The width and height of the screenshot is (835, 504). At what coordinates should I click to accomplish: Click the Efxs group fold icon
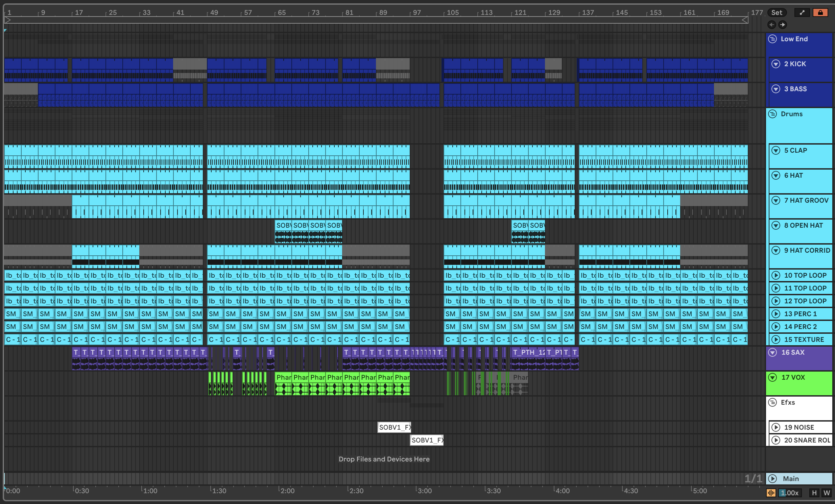click(772, 402)
